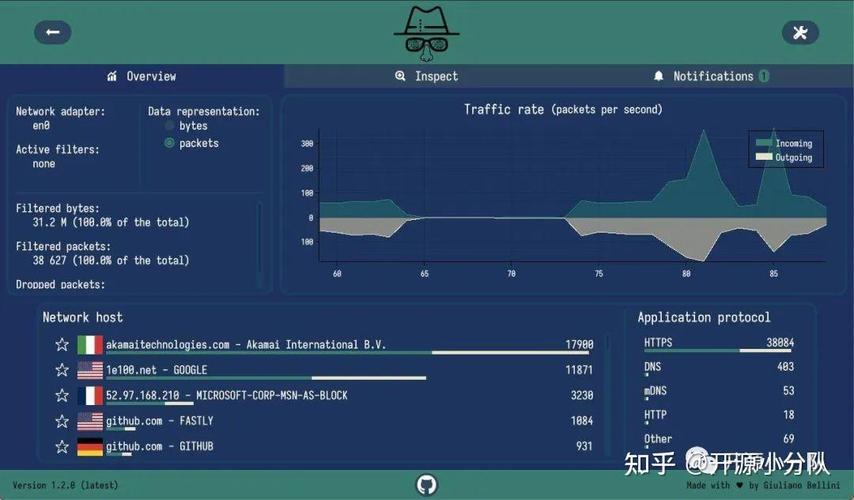The image size is (854, 500).
Task: Star the akamaitechnologies.com host
Action: (x=62, y=344)
